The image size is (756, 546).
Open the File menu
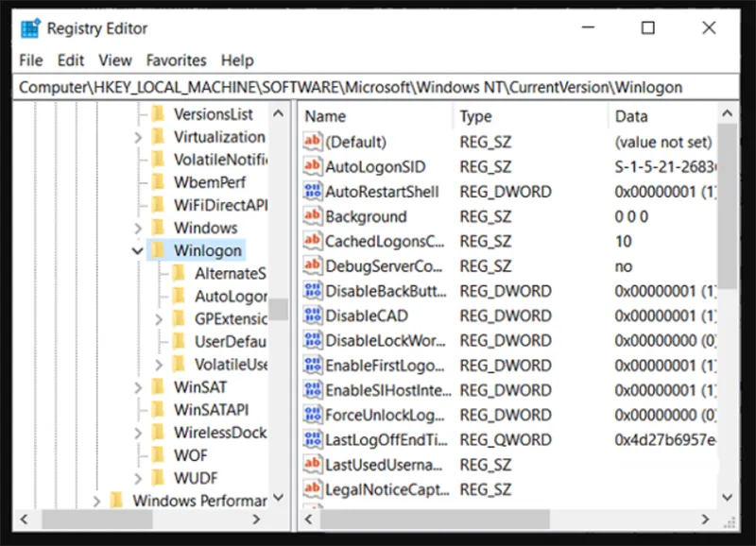31,60
